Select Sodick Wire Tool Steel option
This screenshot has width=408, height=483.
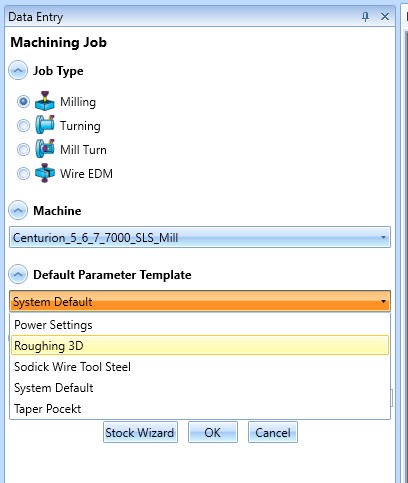pyautogui.click(x=200, y=367)
